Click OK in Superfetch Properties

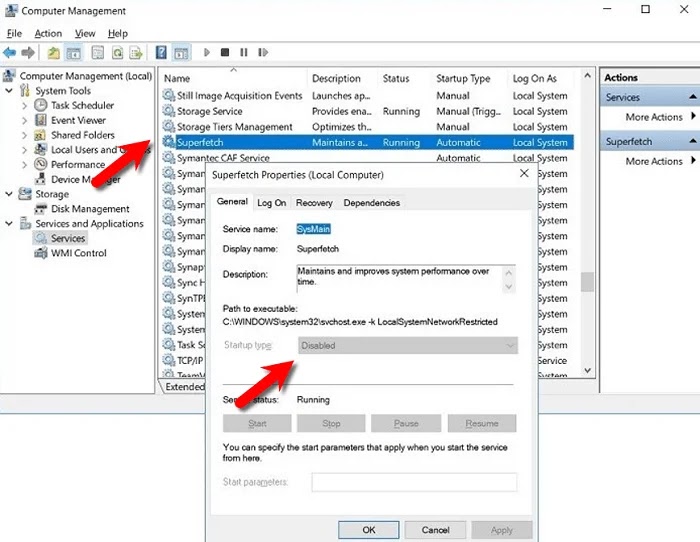click(369, 530)
